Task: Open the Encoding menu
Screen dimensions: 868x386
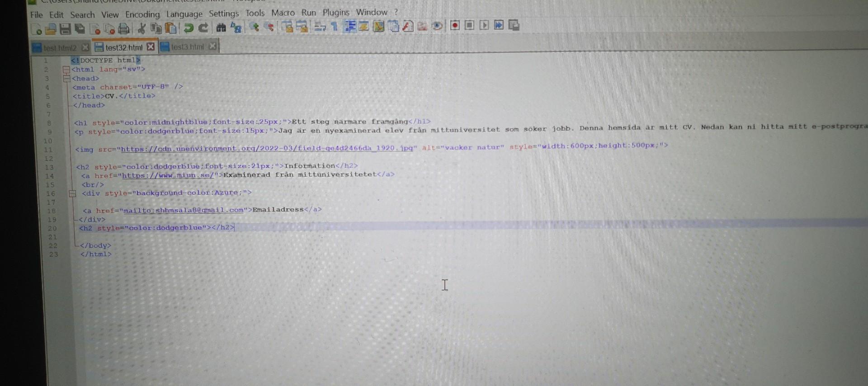Action: click(x=142, y=14)
